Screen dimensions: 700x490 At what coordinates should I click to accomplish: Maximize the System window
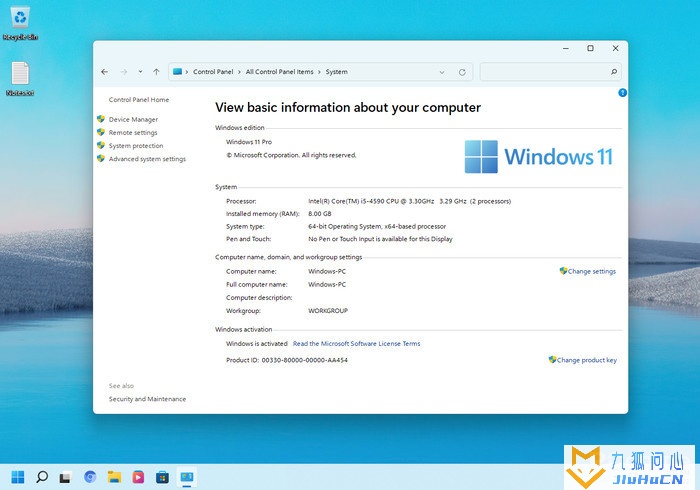590,48
